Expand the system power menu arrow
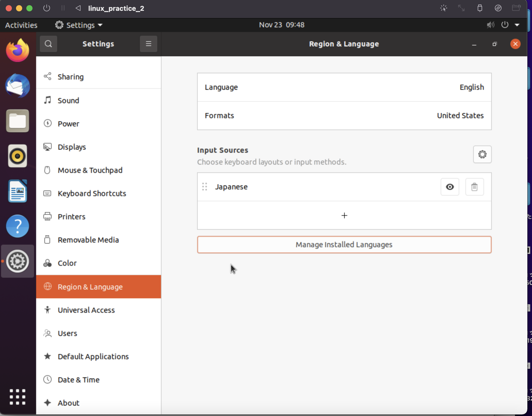This screenshot has height=416, width=532. tap(517, 25)
